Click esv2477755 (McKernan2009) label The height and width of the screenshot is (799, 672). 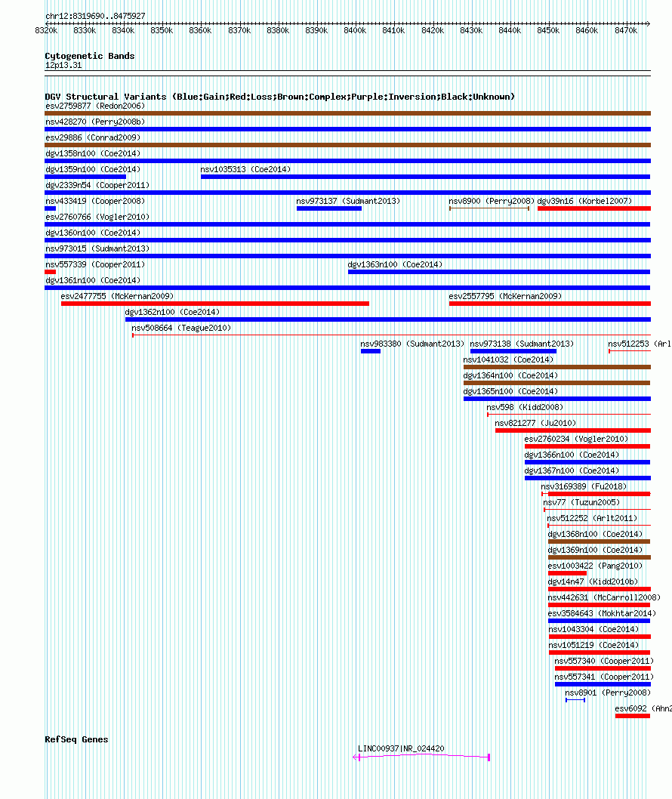click(x=117, y=296)
